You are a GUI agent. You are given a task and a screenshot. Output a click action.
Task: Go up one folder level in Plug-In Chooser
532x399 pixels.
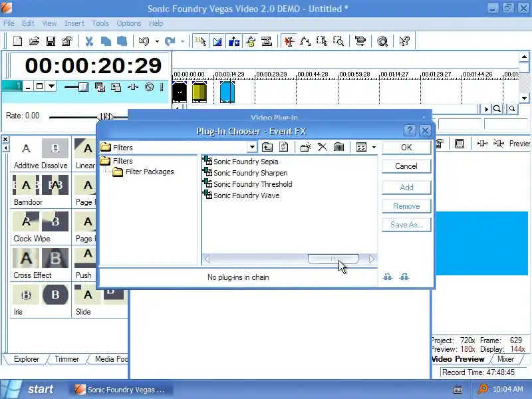pos(267,147)
